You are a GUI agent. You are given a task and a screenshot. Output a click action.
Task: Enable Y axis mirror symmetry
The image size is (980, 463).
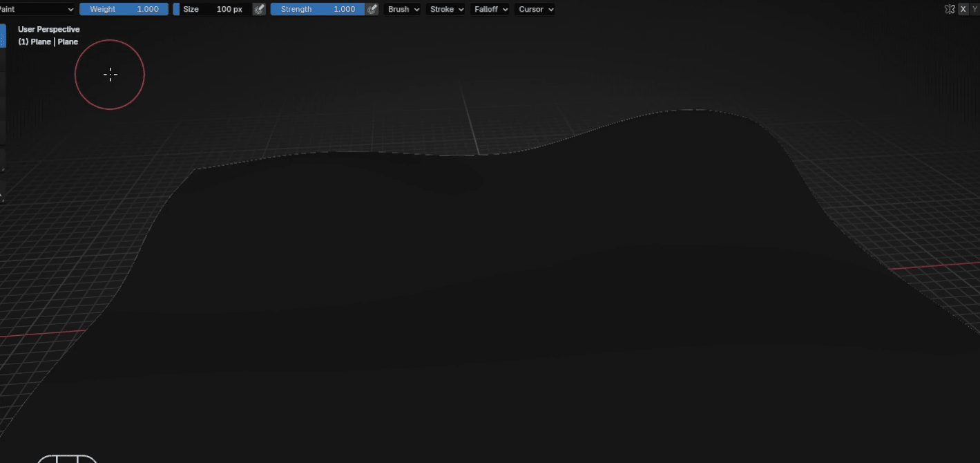point(974,9)
